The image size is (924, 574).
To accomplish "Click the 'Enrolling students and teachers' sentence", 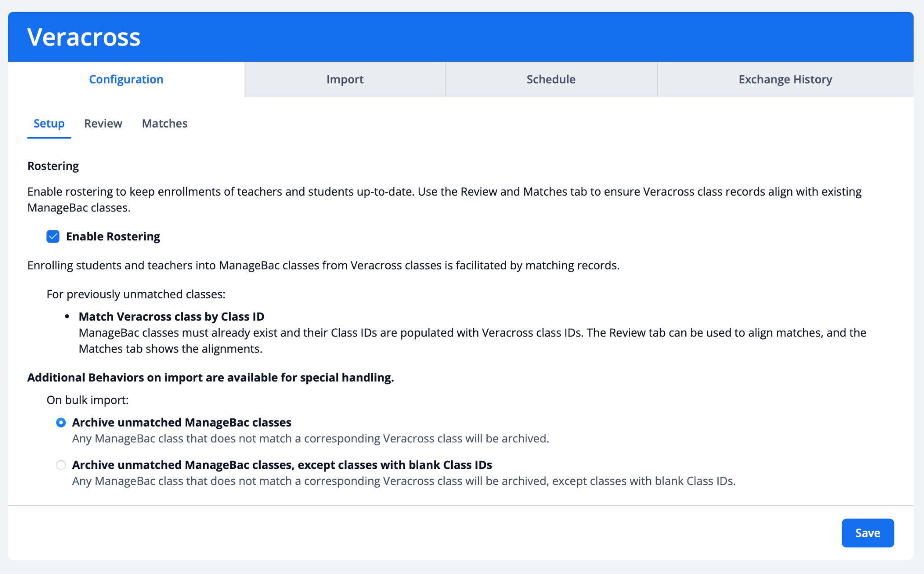I will [x=323, y=266].
